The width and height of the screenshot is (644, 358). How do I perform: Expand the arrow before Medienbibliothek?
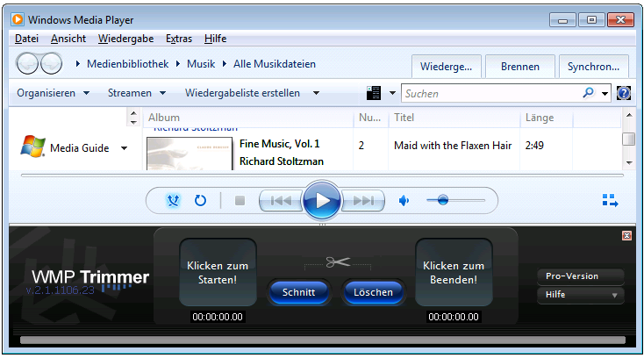click(77, 64)
